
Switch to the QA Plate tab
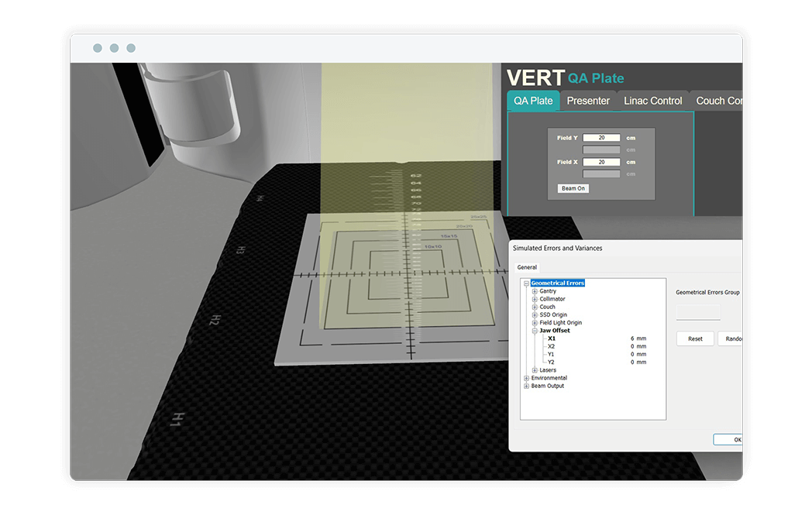point(533,101)
